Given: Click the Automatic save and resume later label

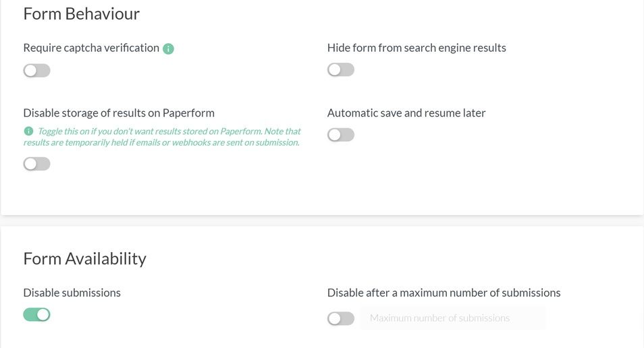Looking at the screenshot, I should click(406, 113).
